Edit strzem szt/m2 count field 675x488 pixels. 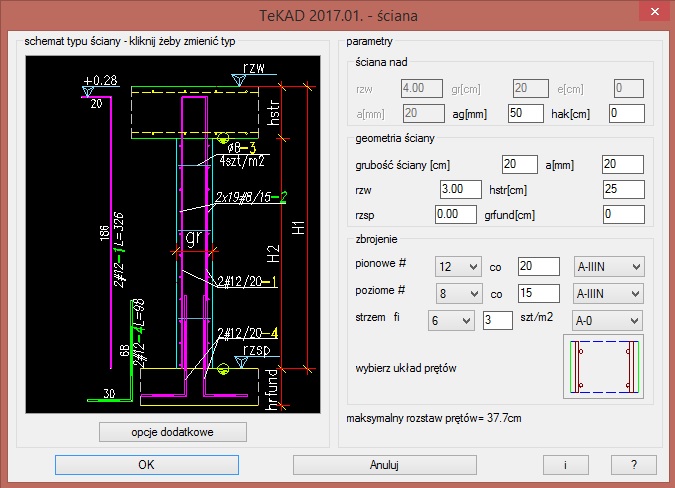click(x=498, y=321)
